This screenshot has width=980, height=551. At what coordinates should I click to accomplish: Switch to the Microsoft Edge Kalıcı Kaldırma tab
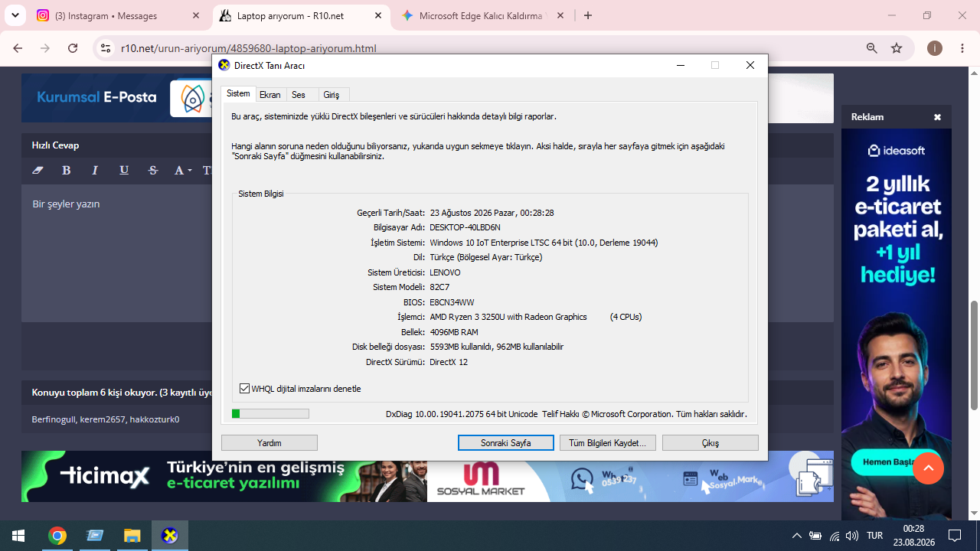pyautogui.click(x=482, y=15)
